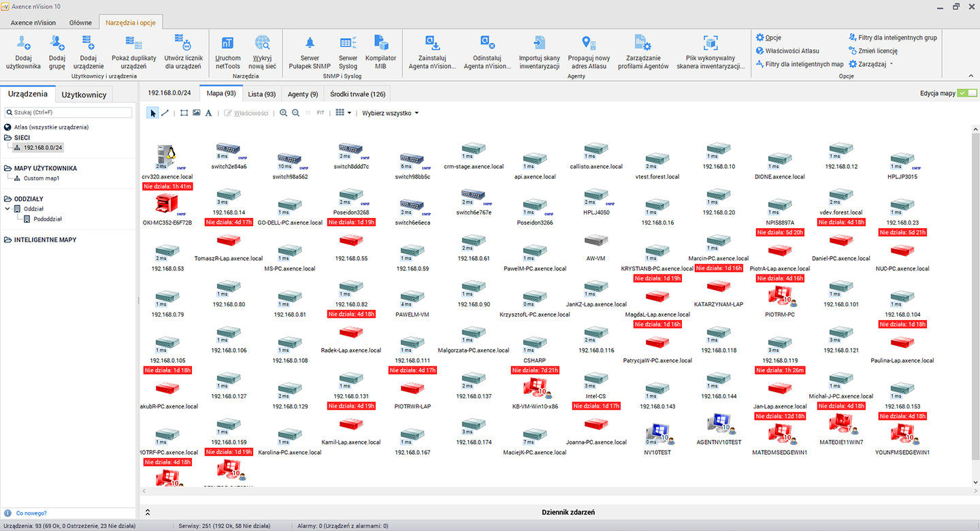Screen dimensions: 980x531
Task: Open Kompilator MIB
Action: 381,52
